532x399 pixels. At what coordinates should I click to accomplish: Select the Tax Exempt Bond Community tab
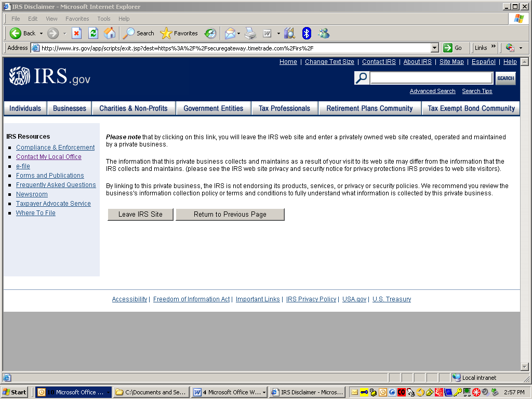coord(471,108)
